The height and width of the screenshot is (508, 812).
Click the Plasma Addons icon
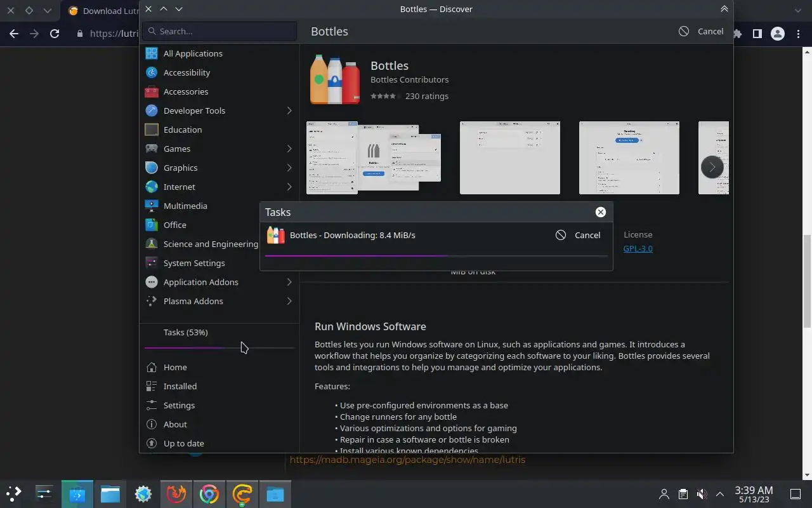point(151,301)
